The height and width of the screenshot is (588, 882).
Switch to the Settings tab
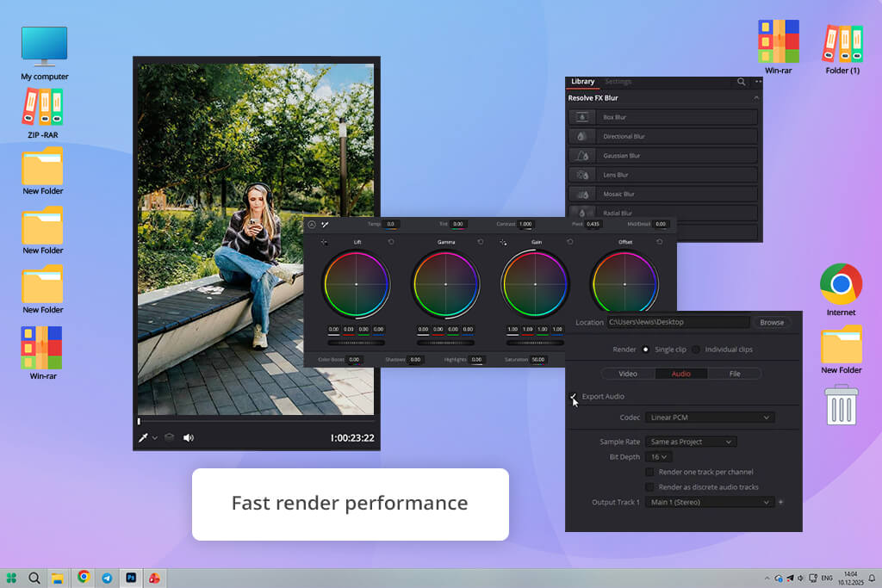coord(618,82)
